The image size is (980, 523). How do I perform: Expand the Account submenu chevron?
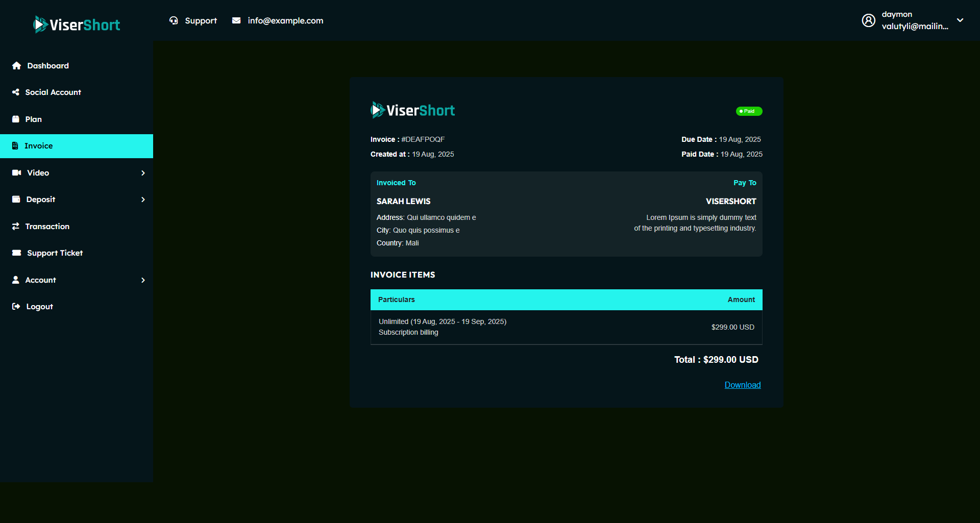143,280
